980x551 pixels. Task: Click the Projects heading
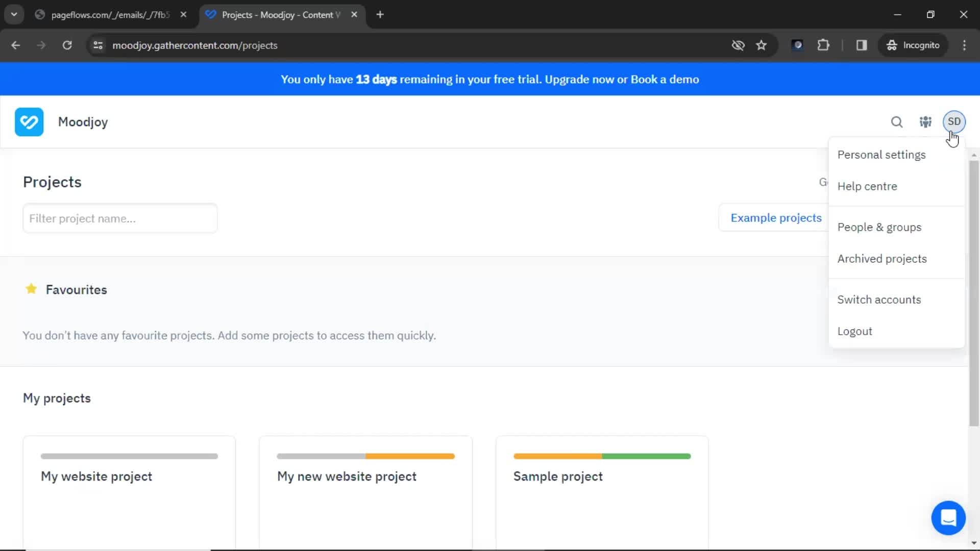[x=52, y=182]
